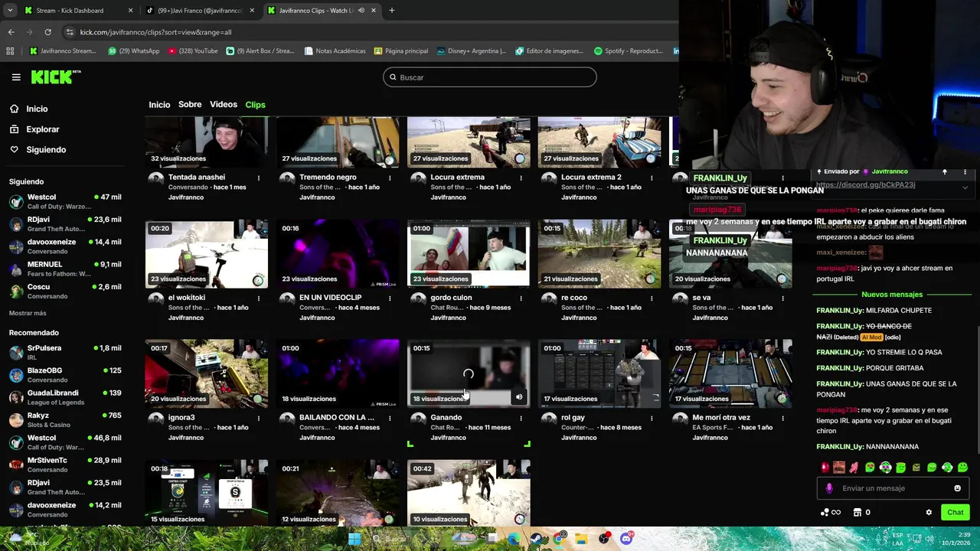980x551 pixels.
Task: Open chat settings gear icon
Action: click(929, 513)
